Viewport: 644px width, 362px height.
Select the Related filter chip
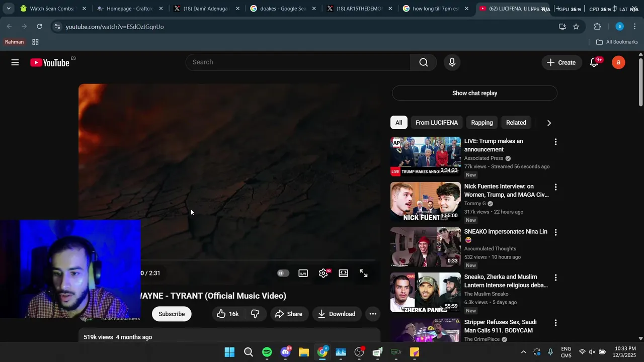pyautogui.click(x=516, y=123)
